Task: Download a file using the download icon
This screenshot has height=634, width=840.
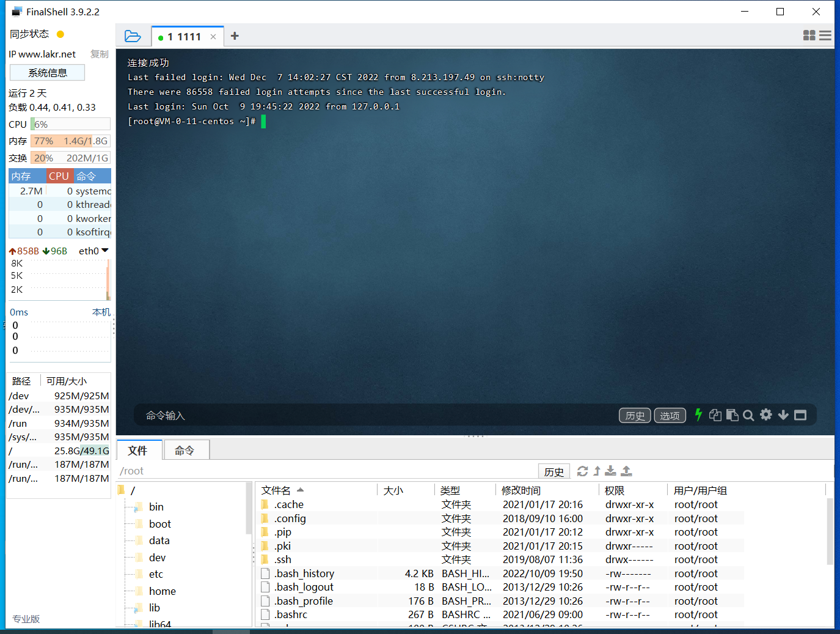Action: [x=610, y=471]
